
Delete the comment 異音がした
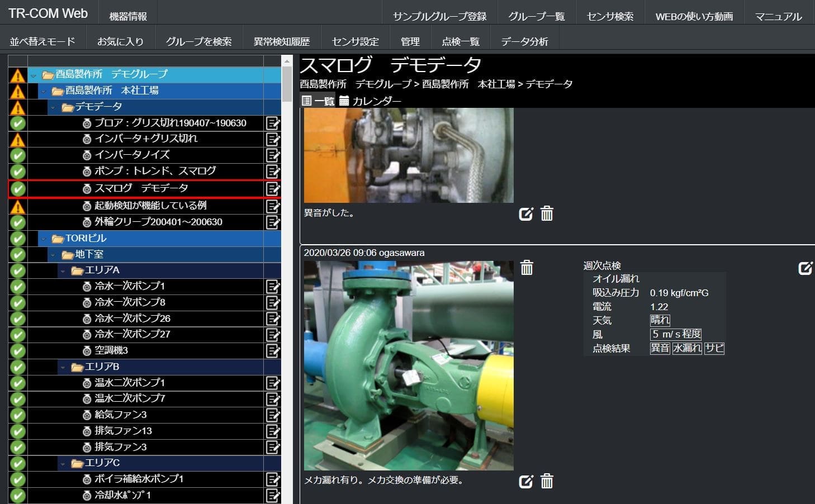[x=547, y=213]
